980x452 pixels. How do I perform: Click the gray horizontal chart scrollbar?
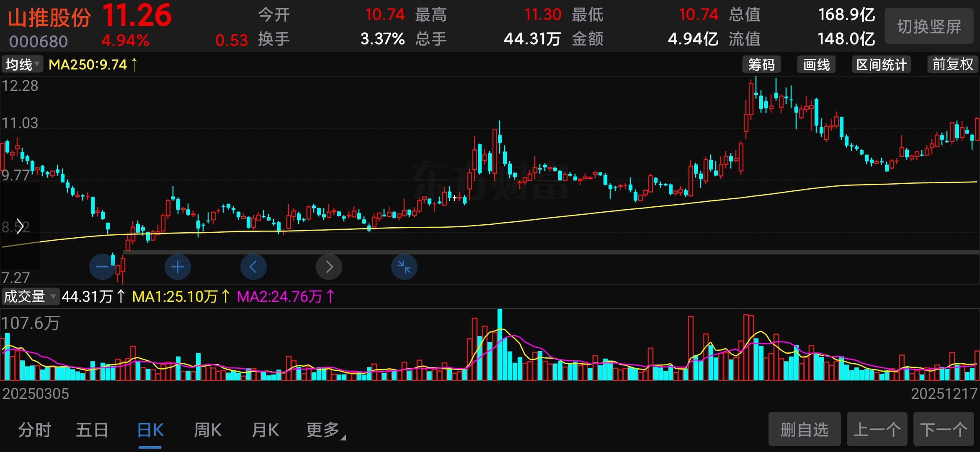[586, 252]
